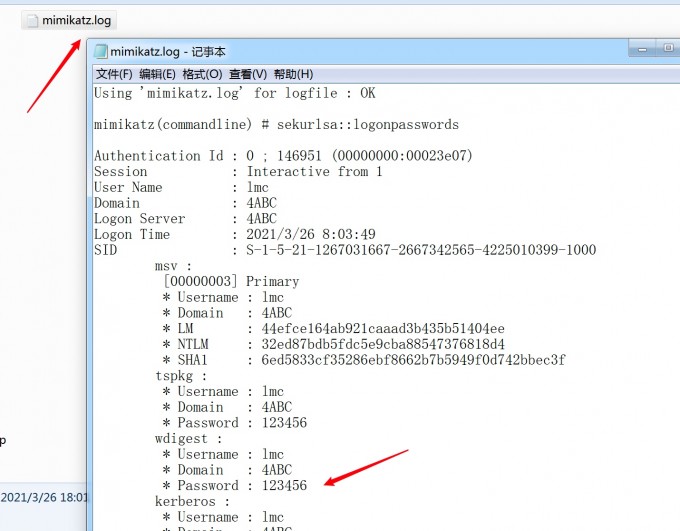Viewport: 680px width, 531px height.
Task: Click the Domain line under User Name
Action: click(185, 203)
